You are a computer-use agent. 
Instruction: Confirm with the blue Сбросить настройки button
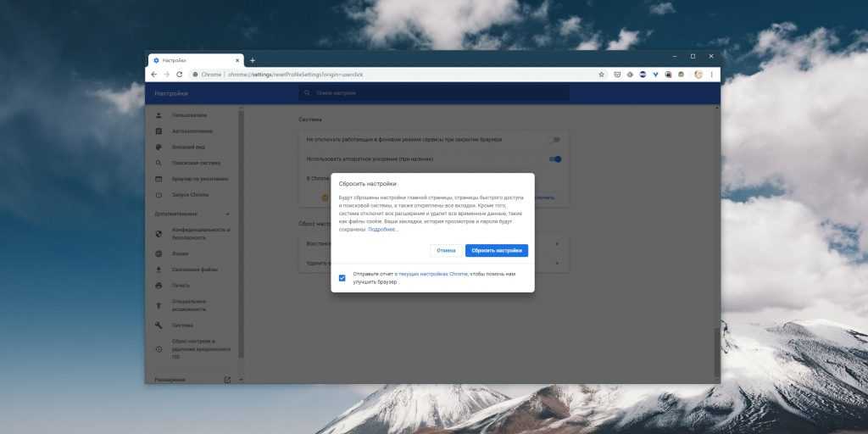click(496, 251)
